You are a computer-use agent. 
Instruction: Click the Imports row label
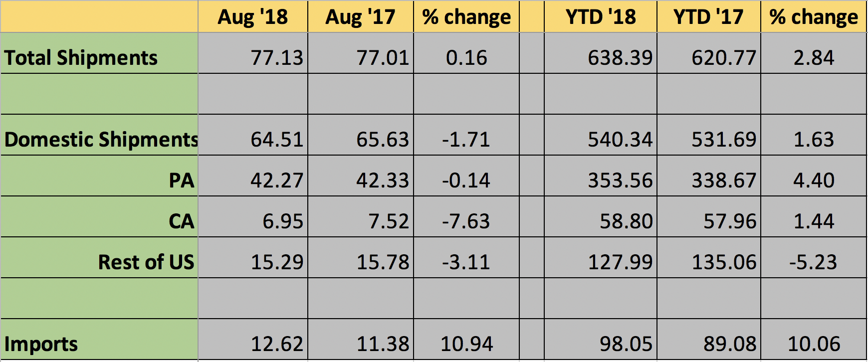[41, 344]
